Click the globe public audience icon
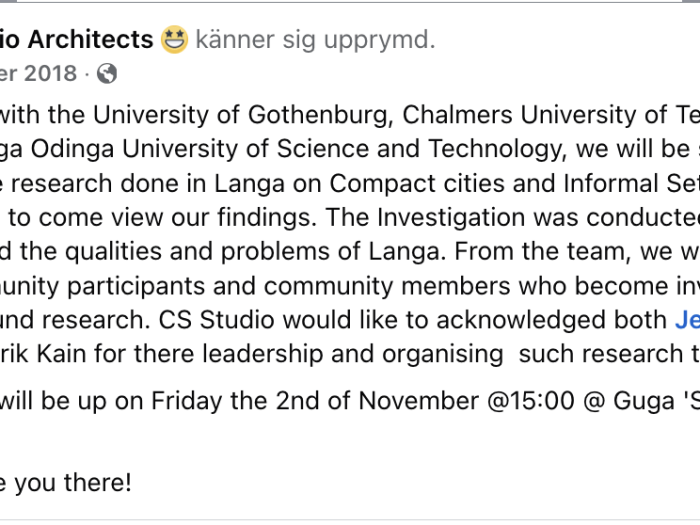 pos(107,73)
